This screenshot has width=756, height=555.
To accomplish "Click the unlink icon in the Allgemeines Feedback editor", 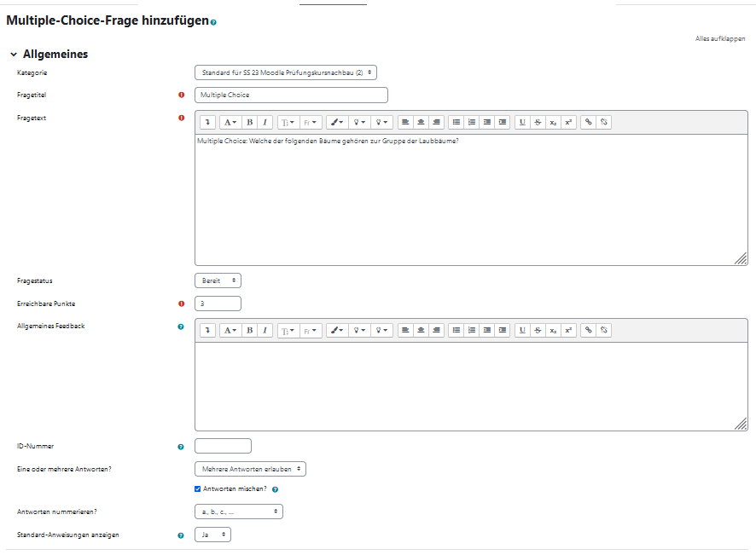I will click(x=603, y=330).
